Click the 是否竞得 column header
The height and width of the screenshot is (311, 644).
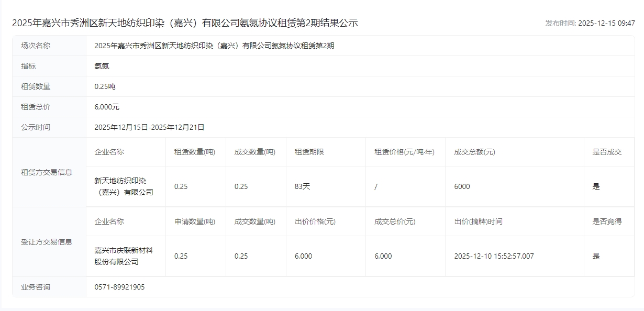[x=607, y=221]
